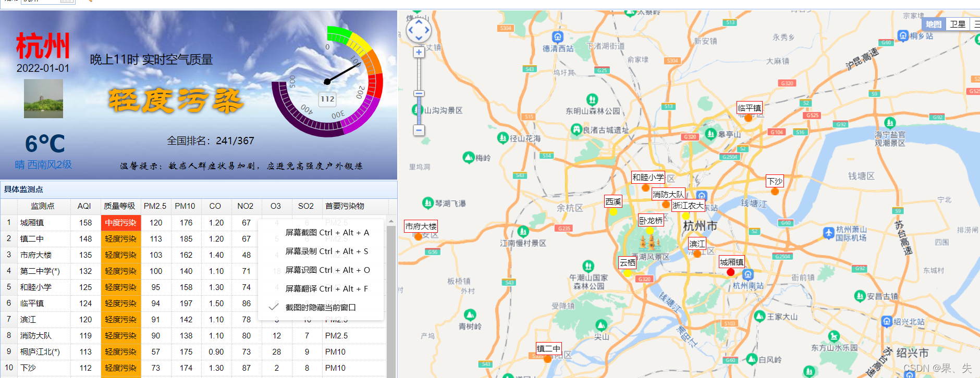This screenshot has width=980, height=378.
Task: Click the Hangzhou pagoda weather thumbnail
Action: click(43, 98)
